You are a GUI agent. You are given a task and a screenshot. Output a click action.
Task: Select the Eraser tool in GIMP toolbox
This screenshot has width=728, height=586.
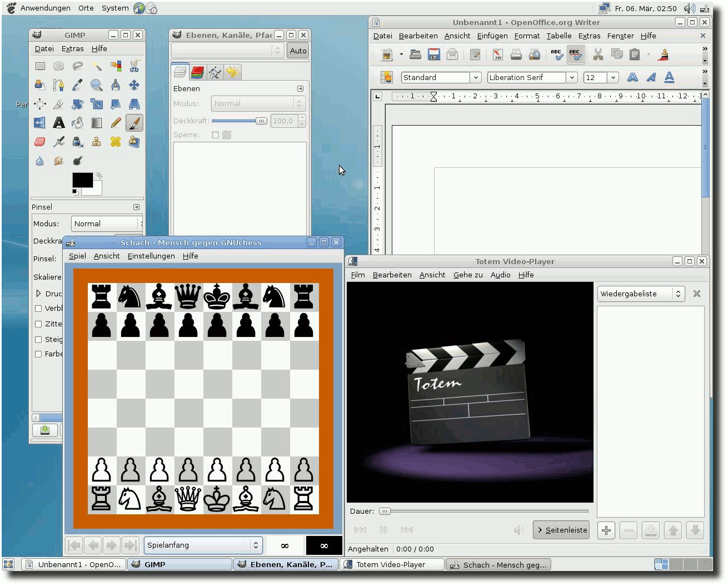(40, 142)
